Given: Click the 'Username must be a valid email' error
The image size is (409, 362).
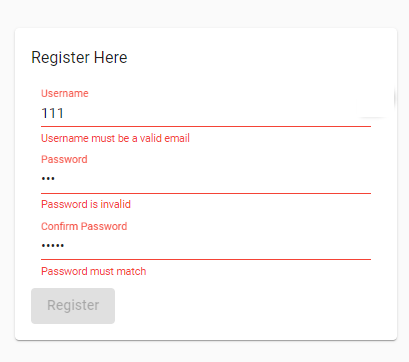Looking at the screenshot, I should (115, 138).
